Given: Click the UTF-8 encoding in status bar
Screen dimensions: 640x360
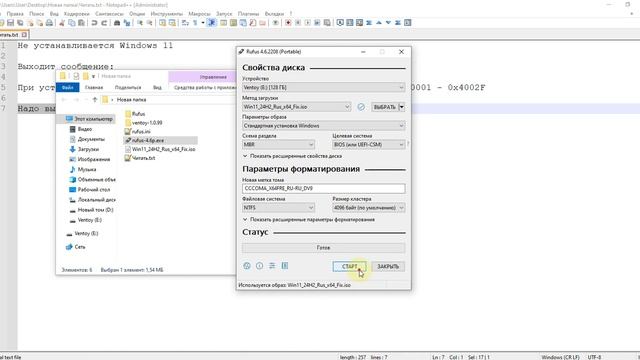Looking at the screenshot, I should 594,357.
